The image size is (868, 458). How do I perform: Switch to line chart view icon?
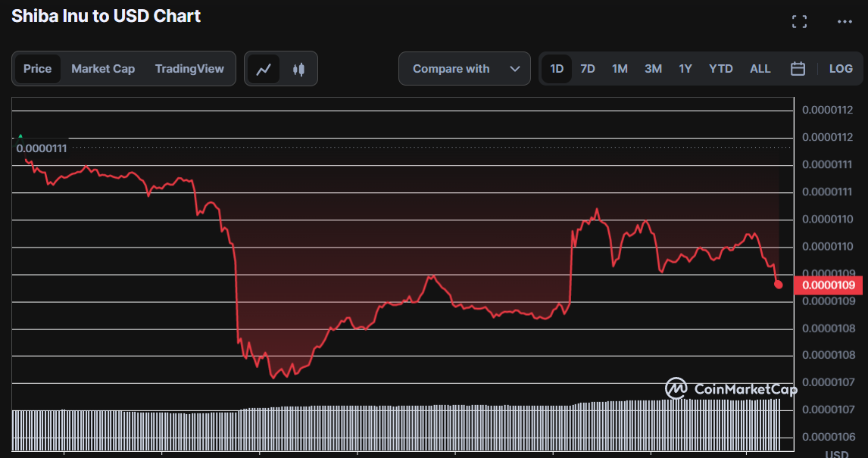tap(264, 69)
